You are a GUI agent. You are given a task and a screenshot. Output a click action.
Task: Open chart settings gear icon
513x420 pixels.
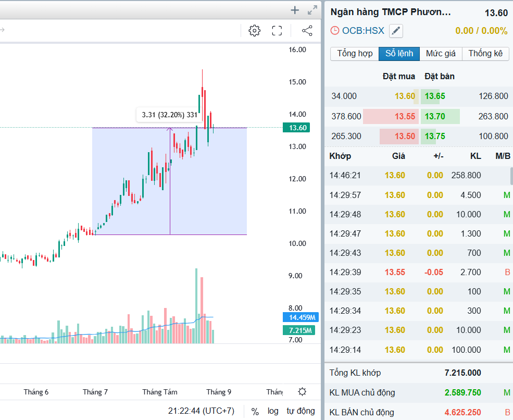click(254, 31)
